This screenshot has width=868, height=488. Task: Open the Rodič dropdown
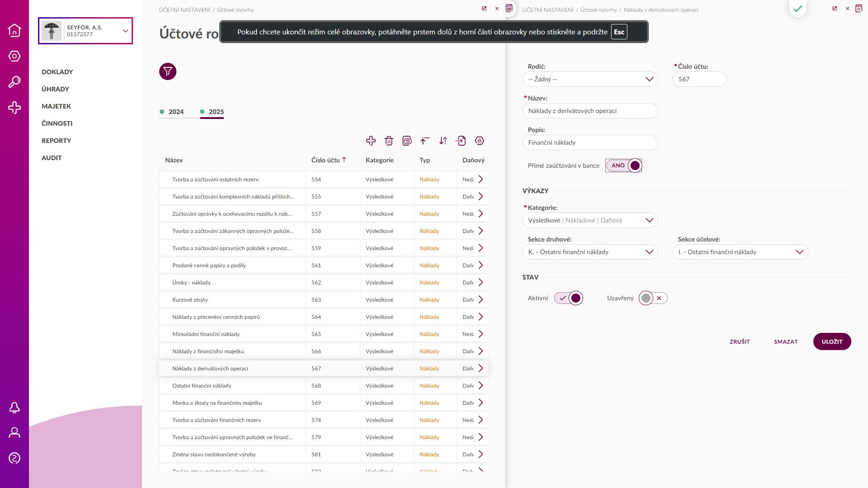tap(590, 79)
